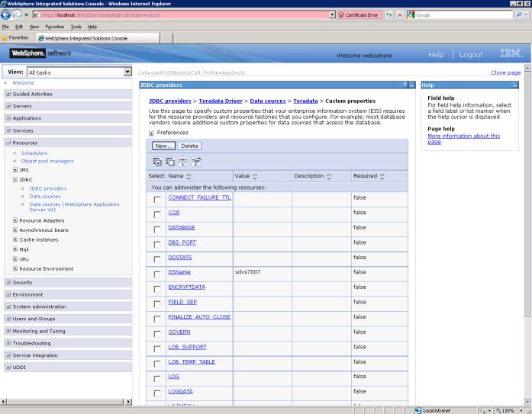Click Teradata Driver breadcrumb link

click(x=221, y=101)
